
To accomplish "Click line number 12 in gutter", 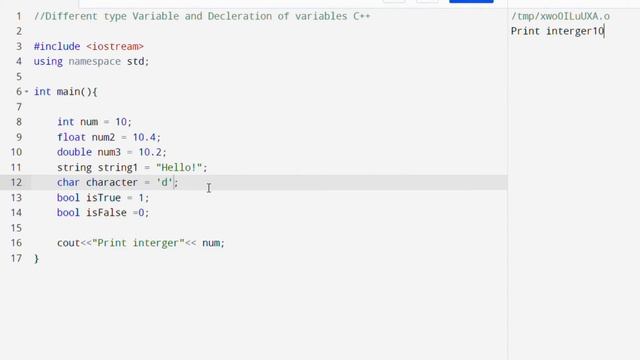I will click(x=16, y=182).
